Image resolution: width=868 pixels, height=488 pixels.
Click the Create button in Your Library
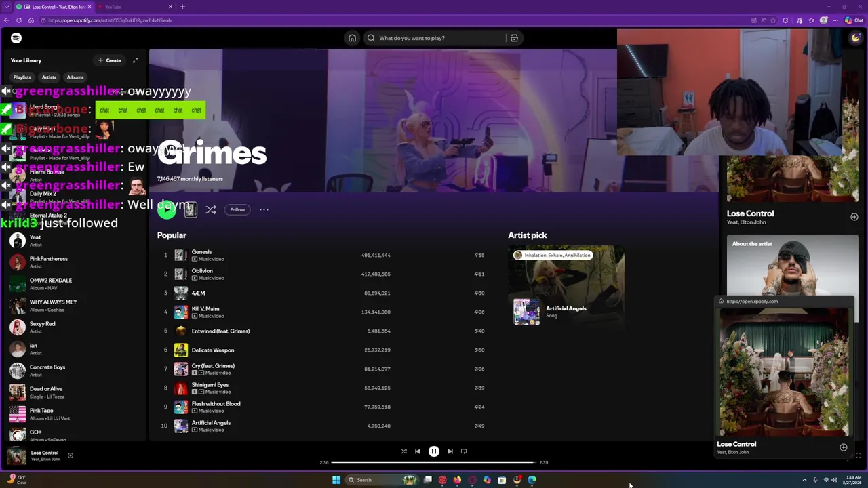click(x=109, y=60)
